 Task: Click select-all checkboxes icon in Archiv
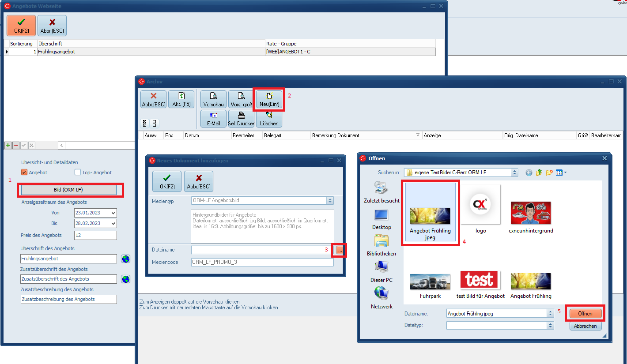(144, 123)
